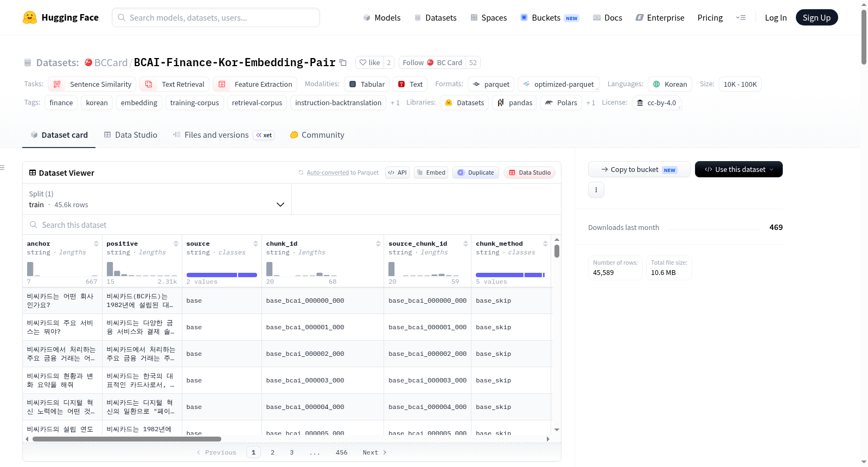Viewport: 868px width, 467px height.
Task: Open Enterprise in top navigation
Action: pos(660,17)
